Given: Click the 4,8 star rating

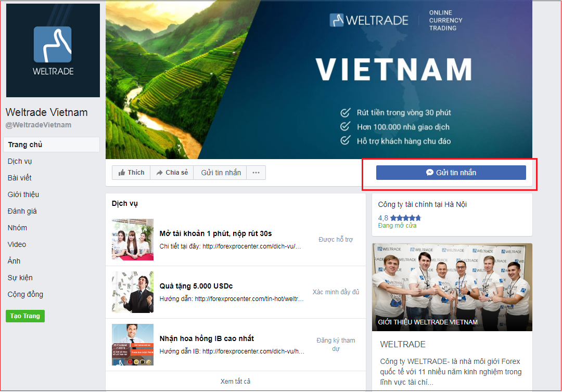Looking at the screenshot, I should pyautogui.click(x=399, y=218).
